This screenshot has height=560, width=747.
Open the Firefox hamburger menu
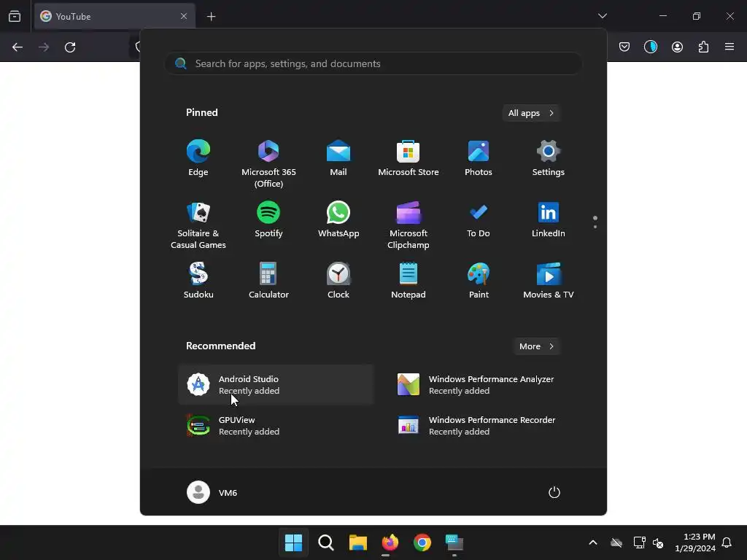[729, 47]
